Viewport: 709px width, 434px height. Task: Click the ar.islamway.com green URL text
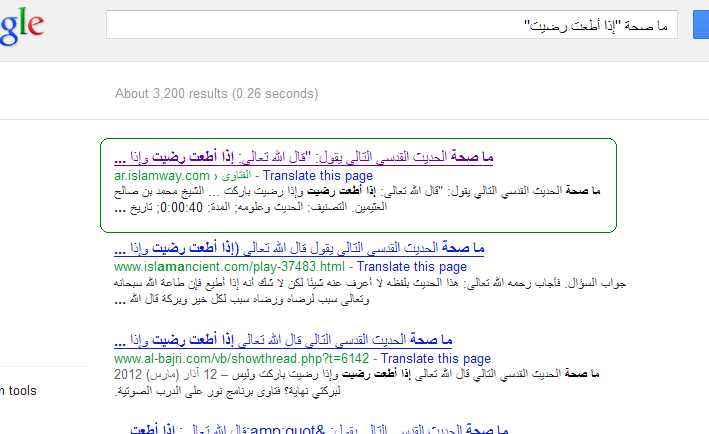coord(161,175)
